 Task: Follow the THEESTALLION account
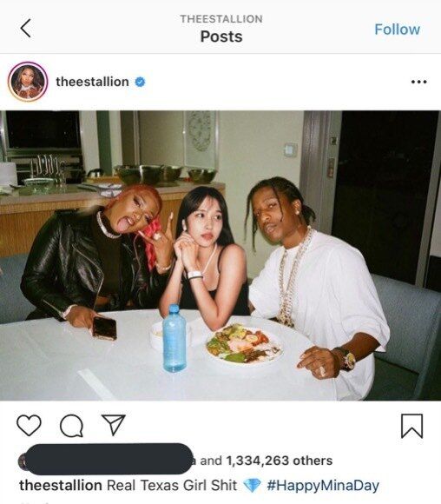point(397,30)
